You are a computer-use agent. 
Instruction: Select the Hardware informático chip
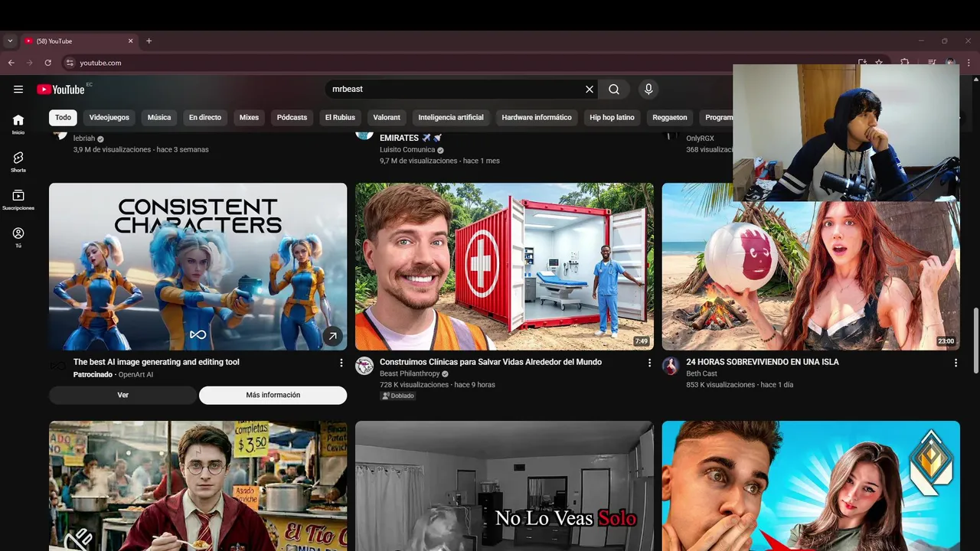[537, 117]
